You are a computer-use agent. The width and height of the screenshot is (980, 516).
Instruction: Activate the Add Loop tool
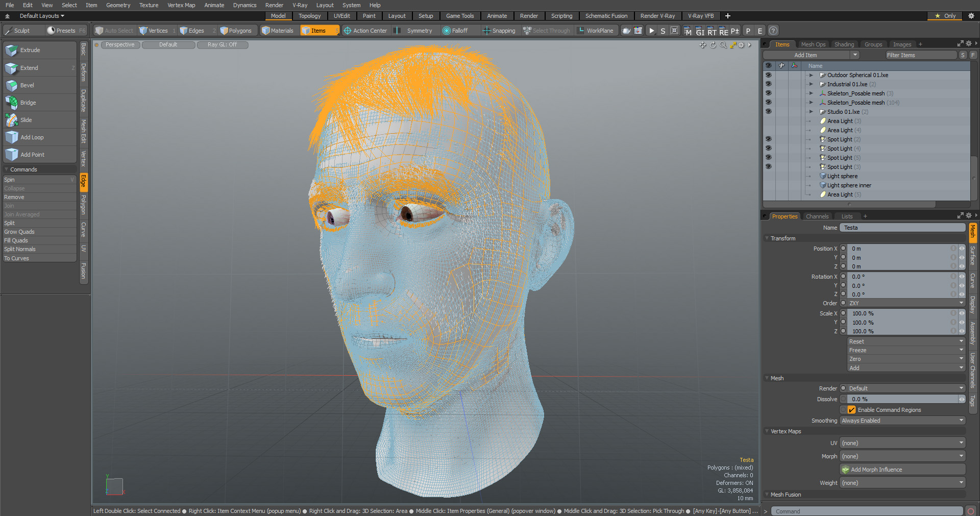(40, 137)
